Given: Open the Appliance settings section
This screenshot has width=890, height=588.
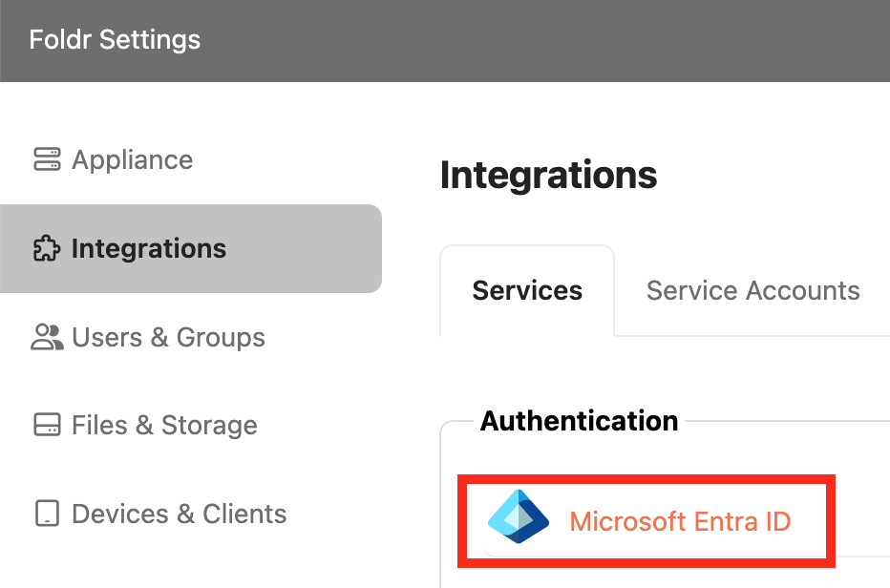Looking at the screenshot, I should click(132, 159).
